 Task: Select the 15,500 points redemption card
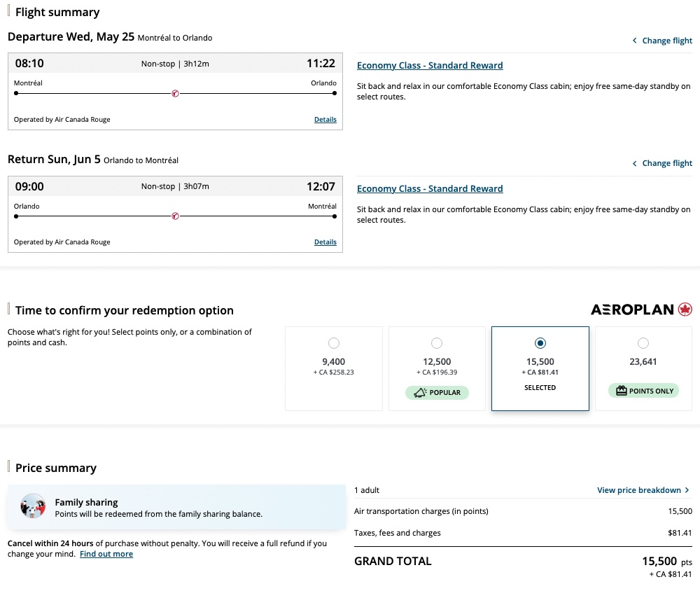pos(540,368)
